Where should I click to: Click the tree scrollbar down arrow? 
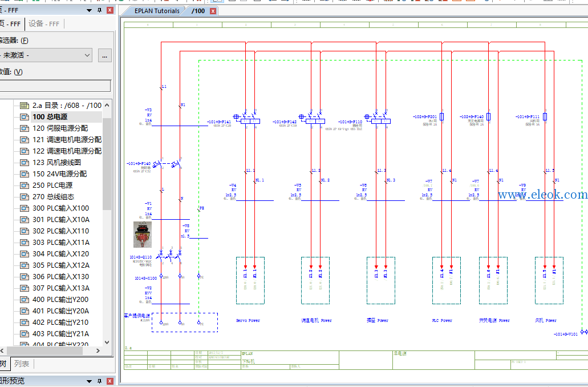pos(107,342)
